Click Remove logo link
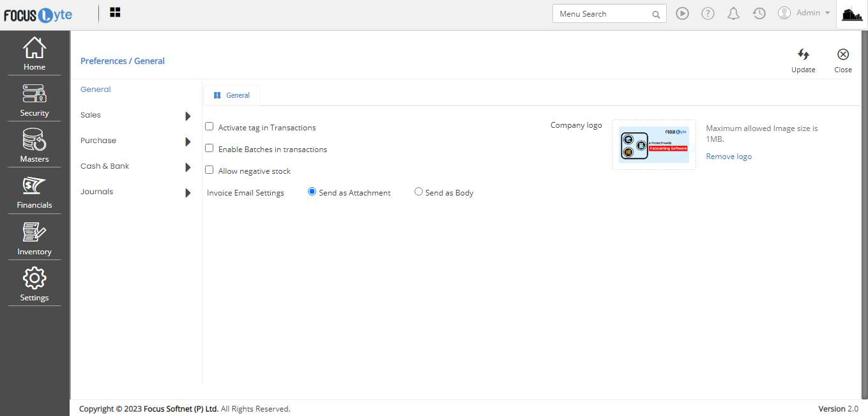This screenshot has width=868, height=416. (x=729, y=157)
